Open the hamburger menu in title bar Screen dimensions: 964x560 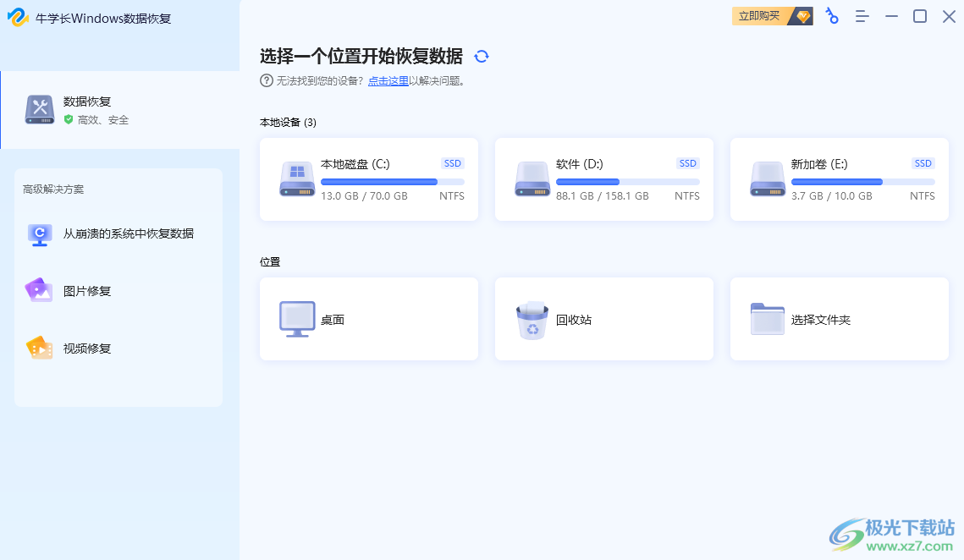pyautogui.click(x=862, y=16)
